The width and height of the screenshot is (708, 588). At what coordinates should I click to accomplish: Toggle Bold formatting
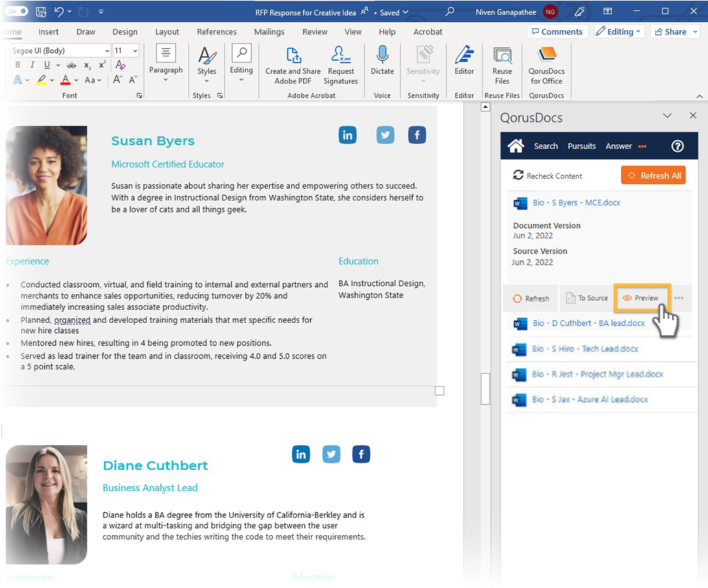click(18, 65)
